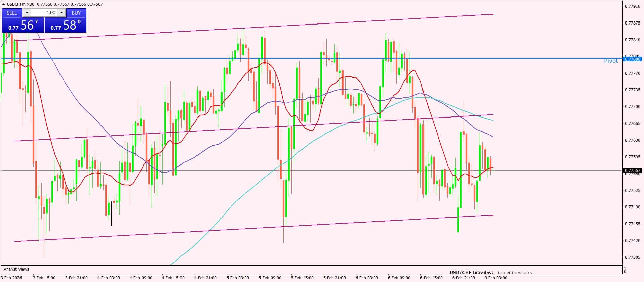644x282 pixels.
Task: Click the 0.77910 price scale label
Action: tap(632, 6)
